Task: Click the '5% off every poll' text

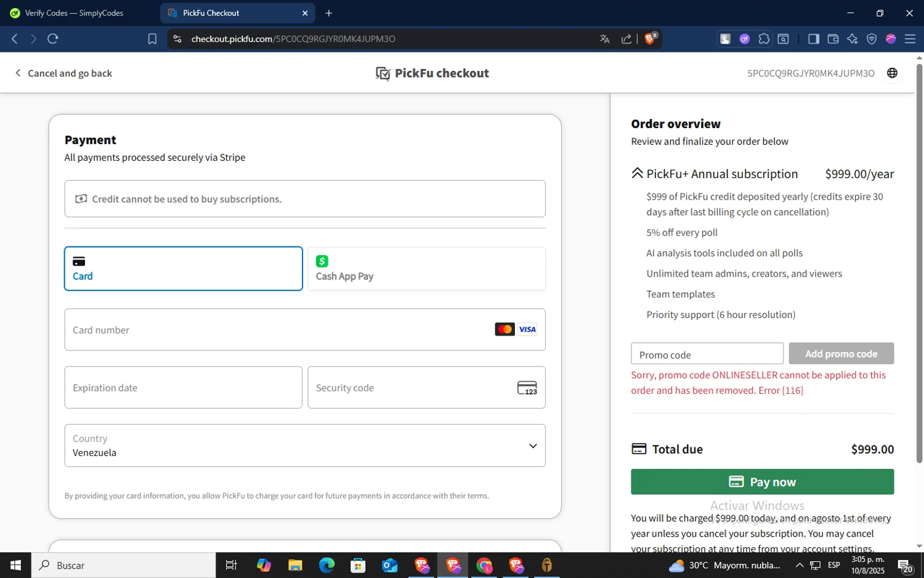Action: click(x=682, y=232)
